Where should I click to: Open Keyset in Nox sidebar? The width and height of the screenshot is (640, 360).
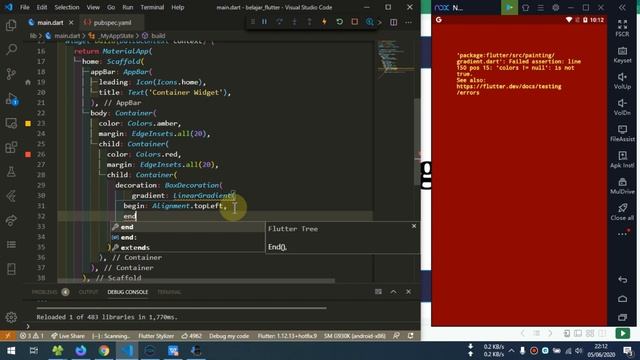pyautogui.click(x=622, y=55)
